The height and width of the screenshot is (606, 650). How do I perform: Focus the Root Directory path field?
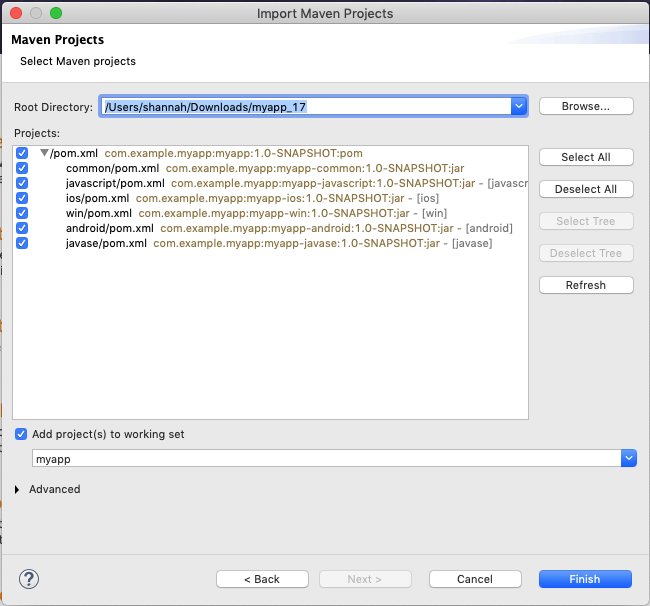306,107
